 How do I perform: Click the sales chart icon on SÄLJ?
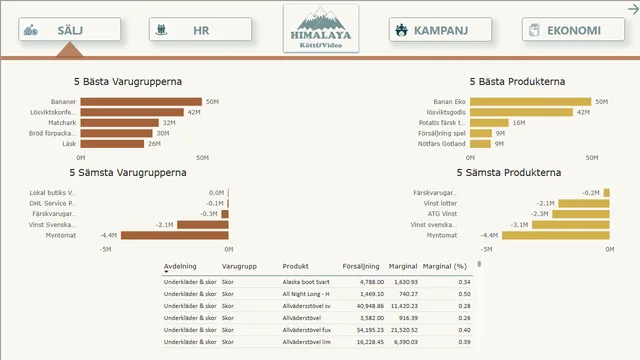[x=31, y=30]
